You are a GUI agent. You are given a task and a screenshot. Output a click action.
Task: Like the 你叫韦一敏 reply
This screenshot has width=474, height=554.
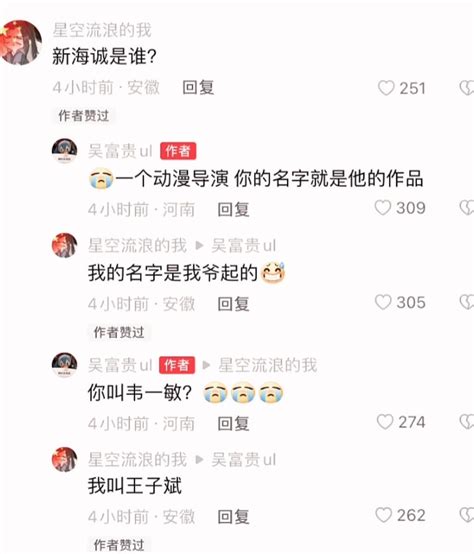click(385, 422)
